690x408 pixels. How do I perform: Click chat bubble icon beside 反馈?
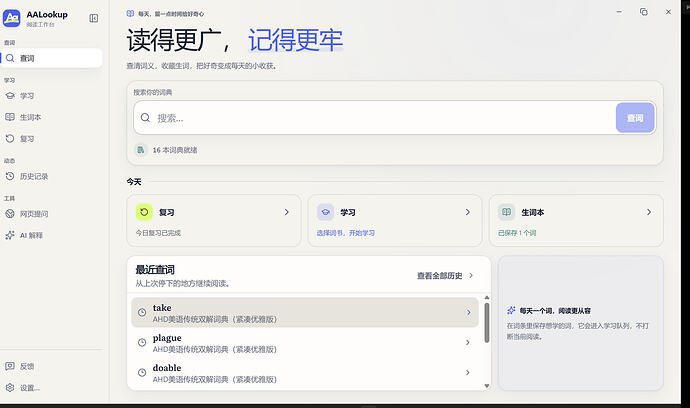point(10,366)
